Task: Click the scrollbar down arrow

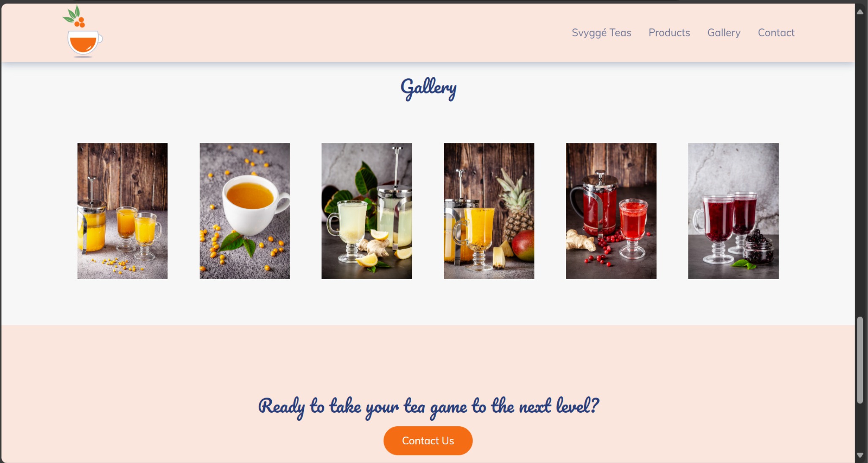Action: click(860, 455)
